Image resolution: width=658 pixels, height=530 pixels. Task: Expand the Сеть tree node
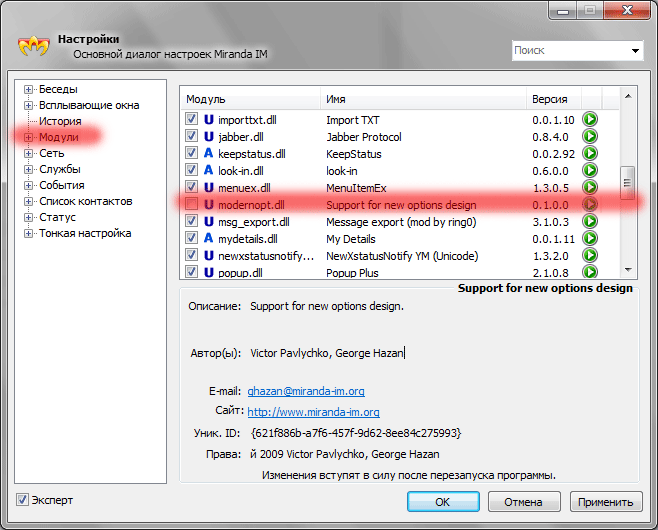pos(28,154)
